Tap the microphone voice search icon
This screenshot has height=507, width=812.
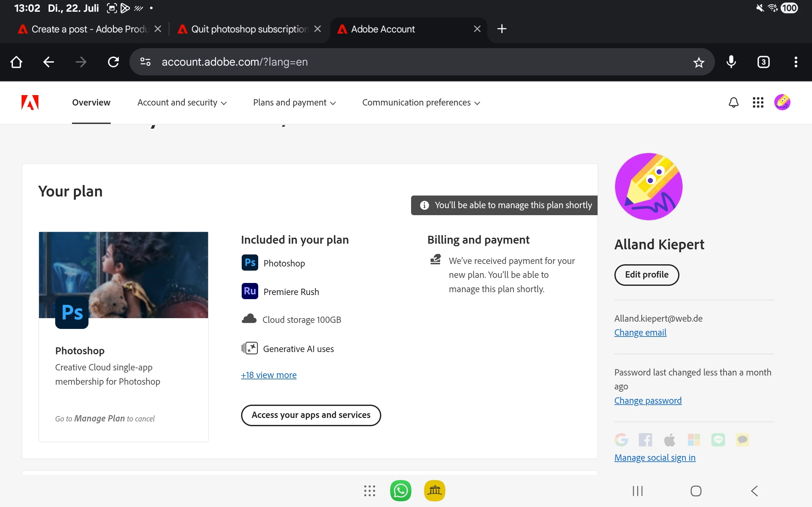[x=731, y=62]
